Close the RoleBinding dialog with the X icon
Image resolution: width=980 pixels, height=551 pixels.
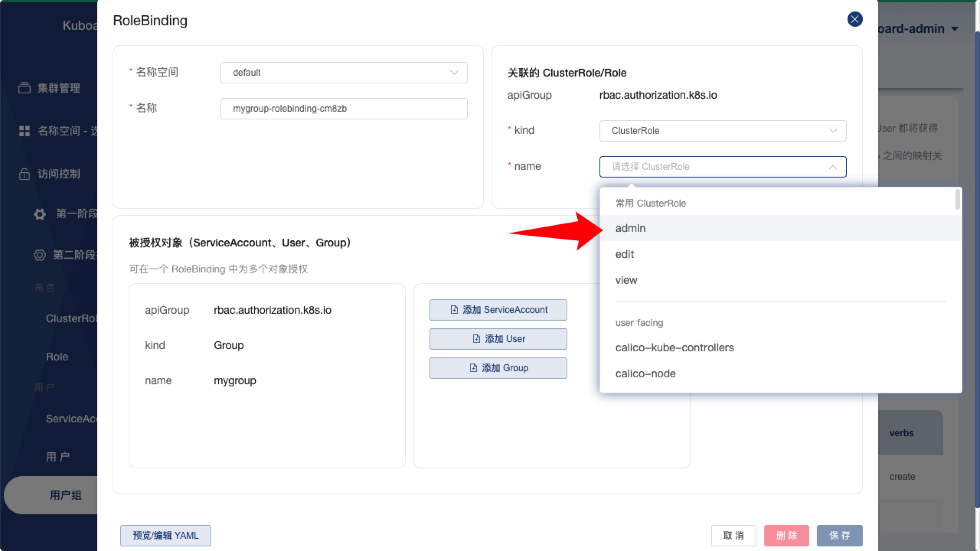point(855,19)
